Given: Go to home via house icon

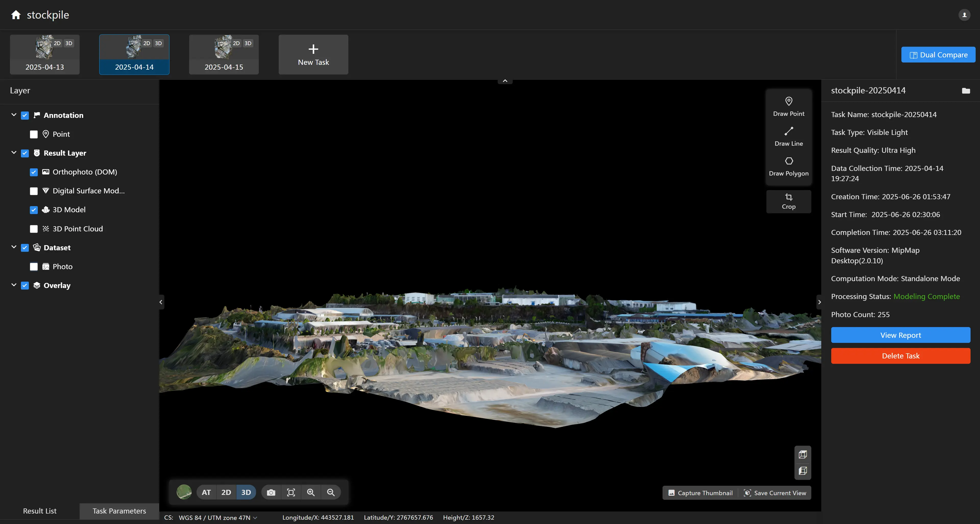Looking at the screenshot, I should [x=16, y=15].
